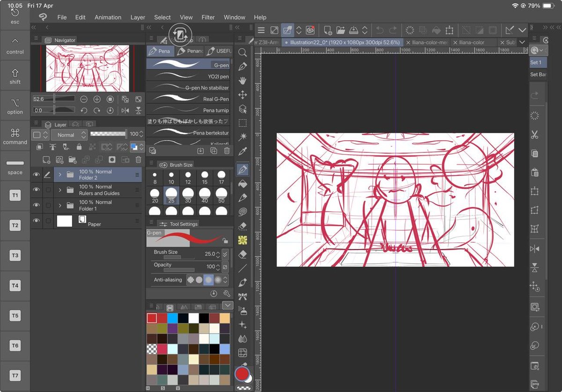This screenshot has height=392, width=562.
Task: Toggle Clip to layer below
Action: [39, 147]
